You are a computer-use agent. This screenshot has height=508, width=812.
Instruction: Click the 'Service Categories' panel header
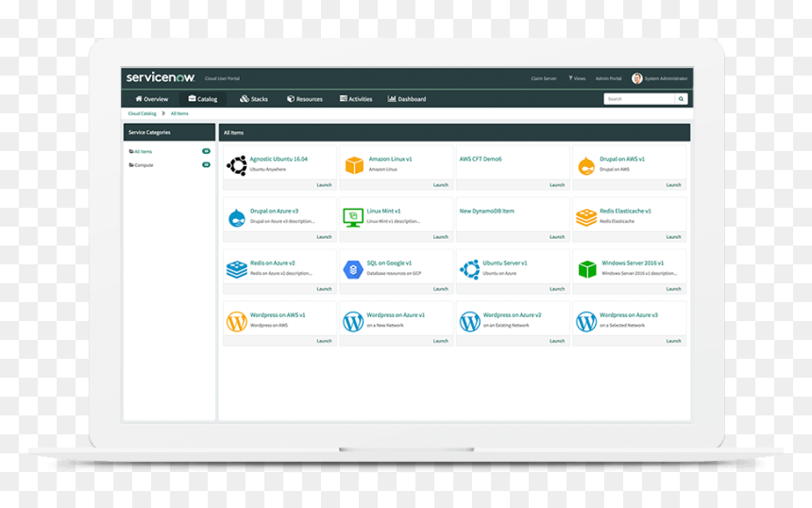click(169, 132)
